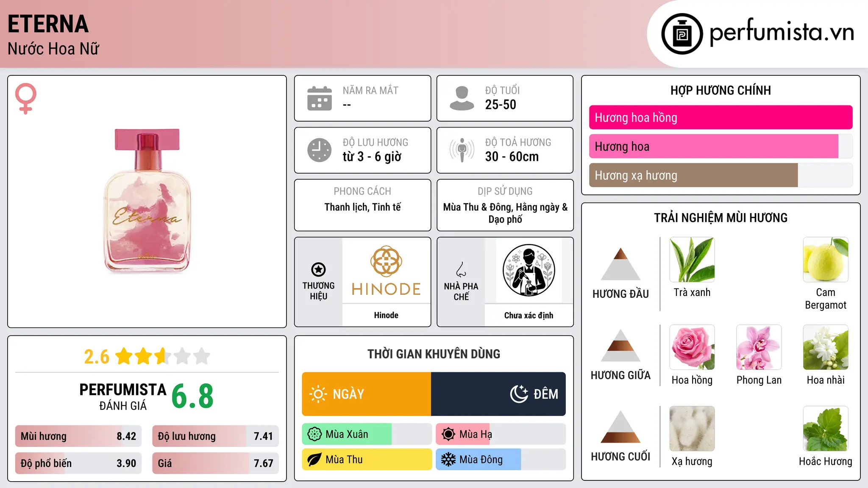This screenshot has width=868, height=488.
Task: Click the Thanh lịch, Tinh tế style text
Action: click(x=362, y=207)
